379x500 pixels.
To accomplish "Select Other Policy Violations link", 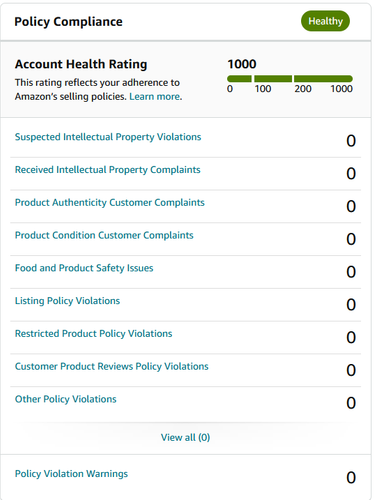I will [x=66, y=399].
